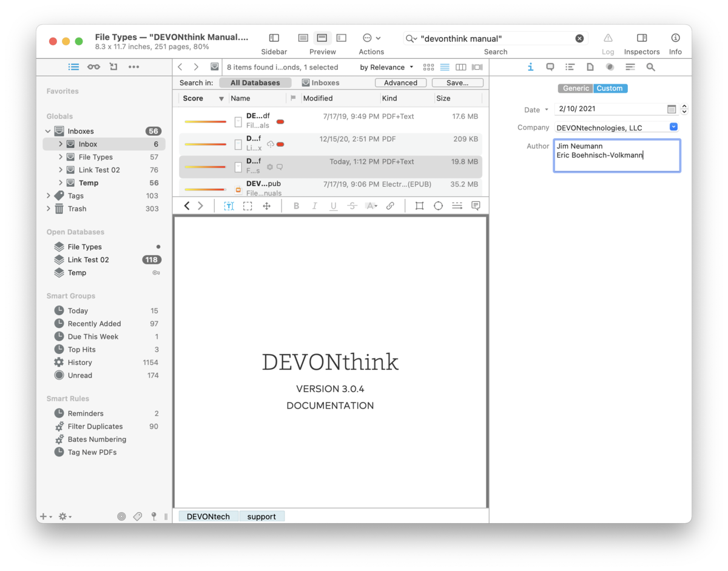728x571 pixels.
Task: Select the widescreen preview layout button
Action: [342, 38]
